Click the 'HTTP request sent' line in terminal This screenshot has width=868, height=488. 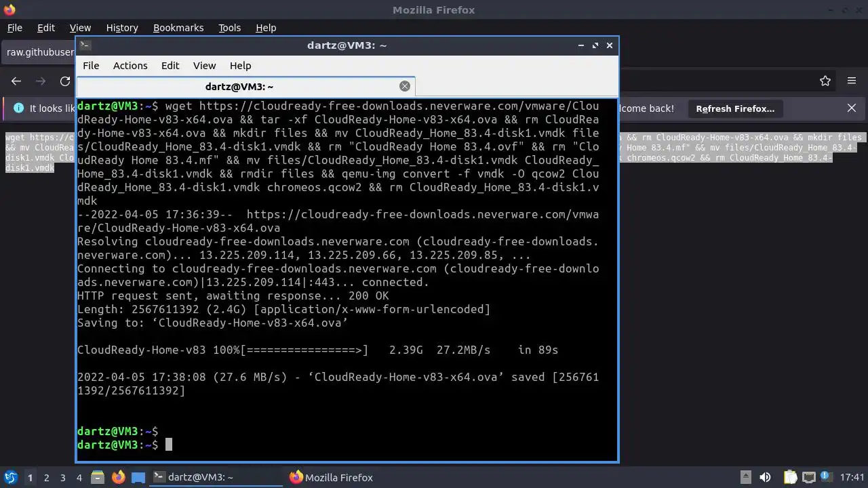(x=233, y=296)
